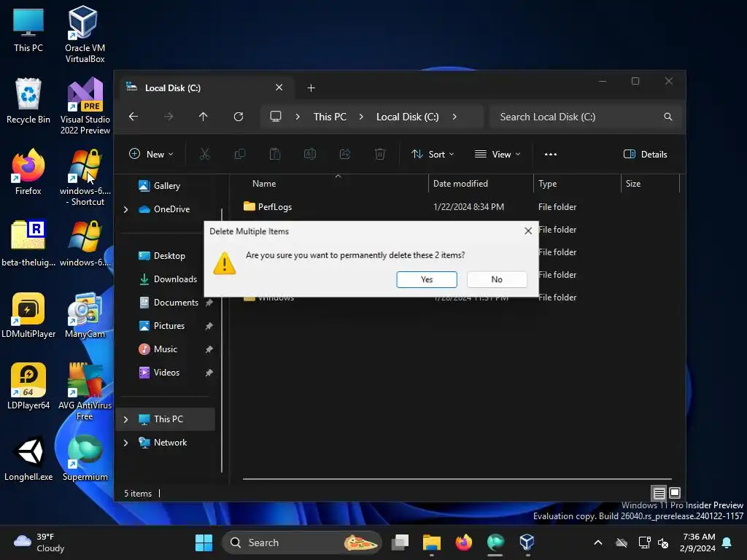Viewport: 747px width, 560px height.
Task: Click the Paste clipboard icon
Action: click(x=275, y=154)
